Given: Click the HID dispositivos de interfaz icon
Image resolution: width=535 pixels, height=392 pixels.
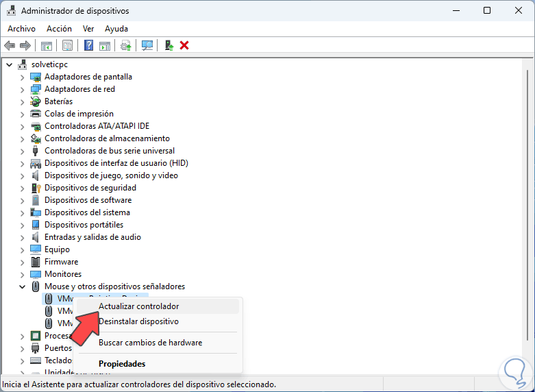Looking at the screenshot, I should click(36, 163).
